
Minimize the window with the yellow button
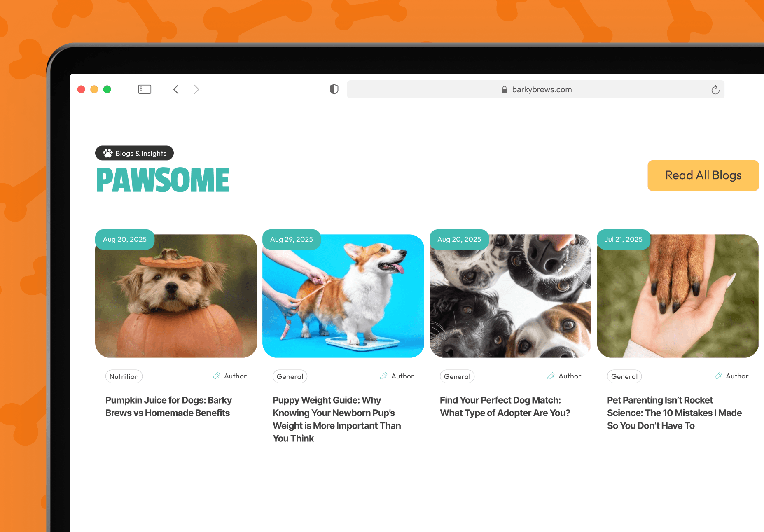click(x=94, y=89)
